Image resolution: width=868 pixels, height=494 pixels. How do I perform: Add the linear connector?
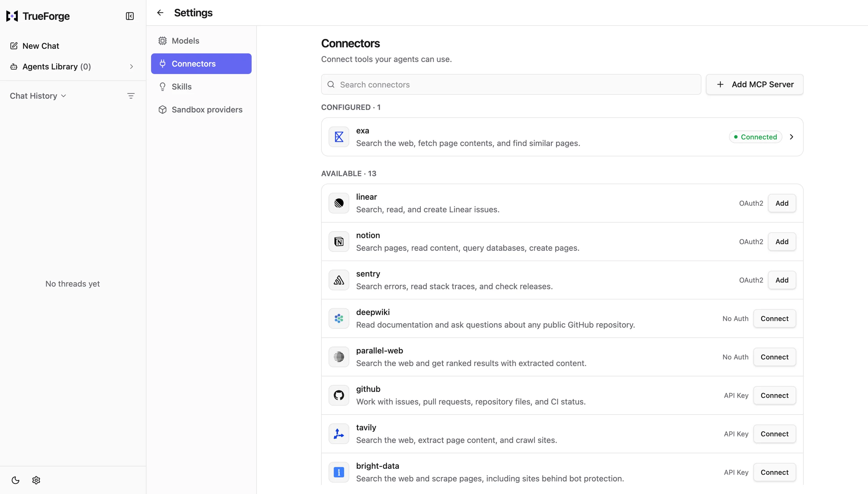(x=782, y=203)
